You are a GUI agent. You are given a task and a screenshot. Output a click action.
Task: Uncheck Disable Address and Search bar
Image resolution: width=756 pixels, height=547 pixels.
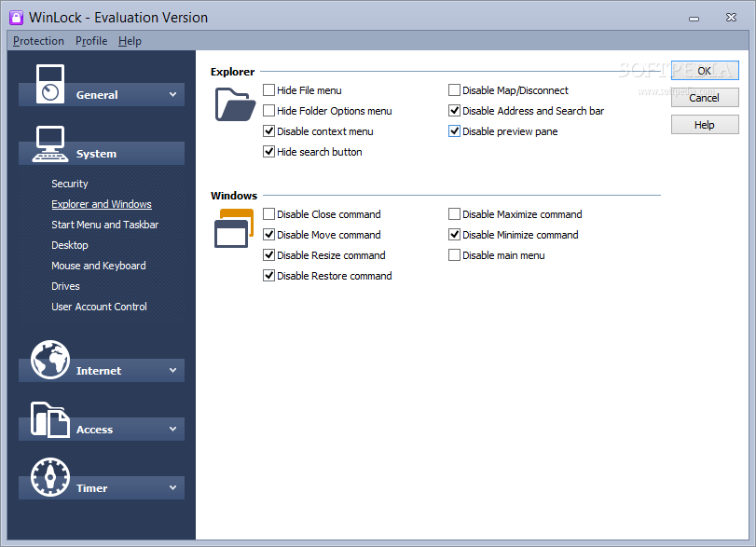[x=454, y=111]
